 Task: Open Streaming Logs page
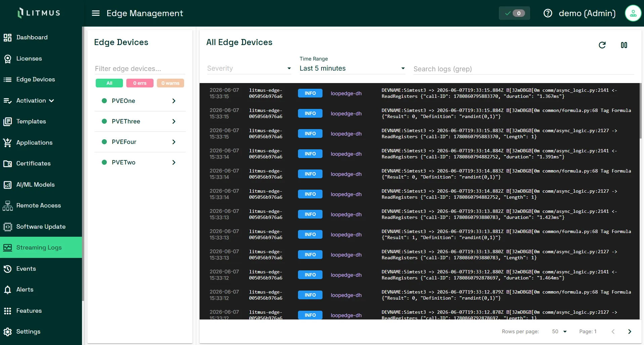[41, 247]
